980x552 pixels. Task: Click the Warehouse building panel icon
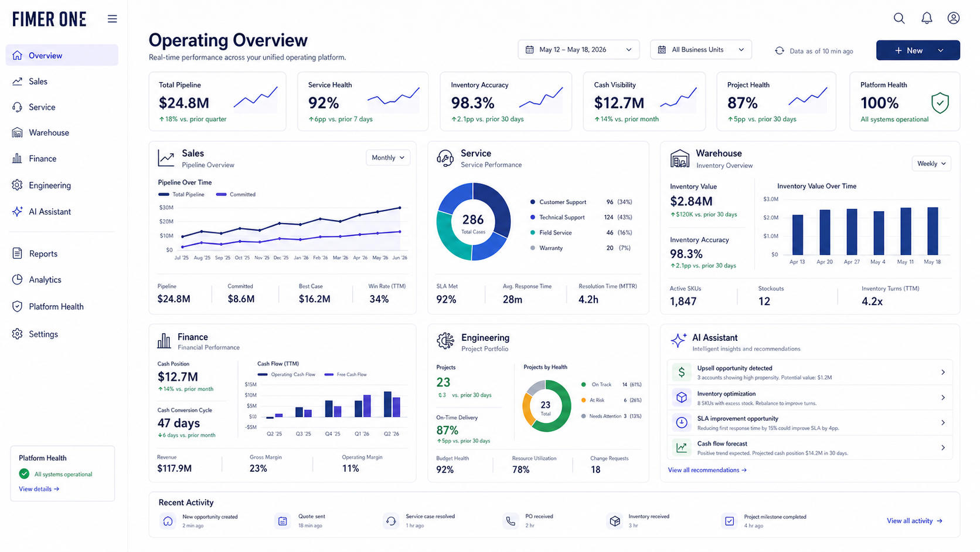(x=679, y=159)
